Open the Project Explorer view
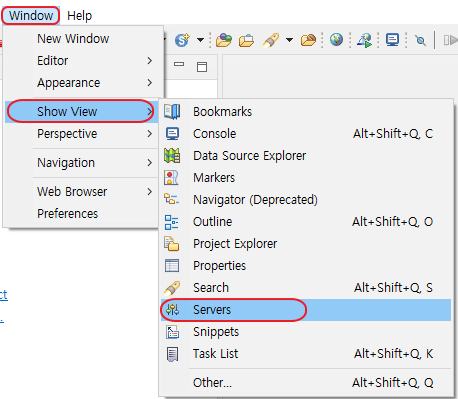The height and width of the screenshot is (399, 458). click(x=306, y=244)
